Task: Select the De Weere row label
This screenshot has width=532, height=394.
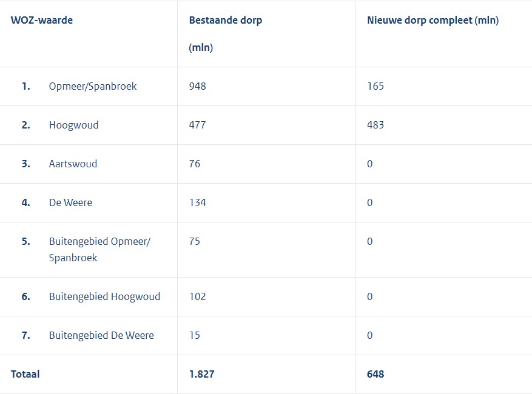Action: (70, 203)
